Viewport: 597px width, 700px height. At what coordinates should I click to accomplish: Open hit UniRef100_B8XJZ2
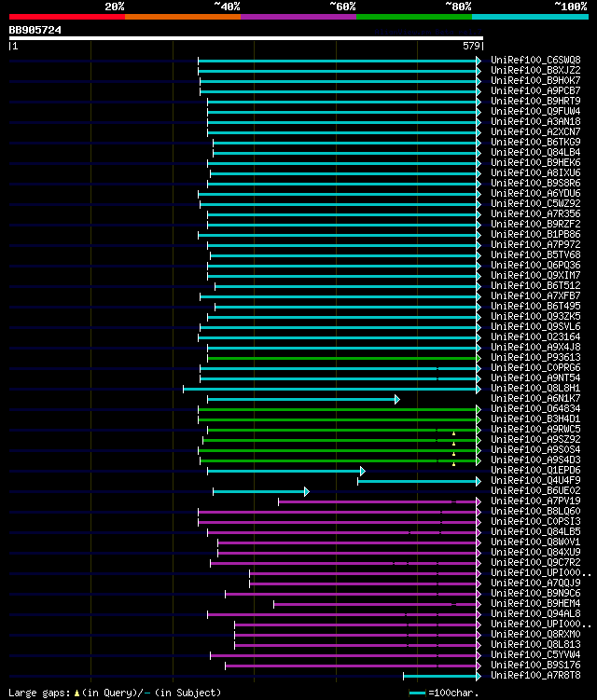pyautogui.click(x=535, y=70)
